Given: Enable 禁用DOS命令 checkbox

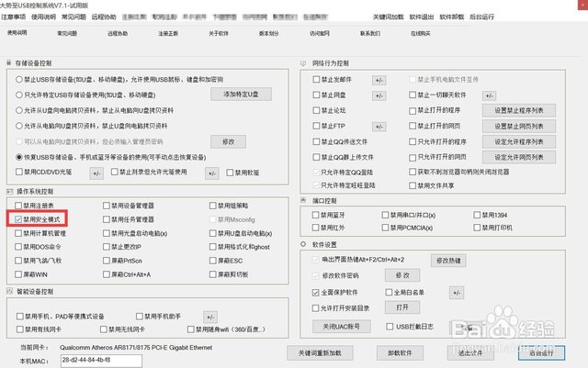Looking at the screenshot, I should coord(18,247).
